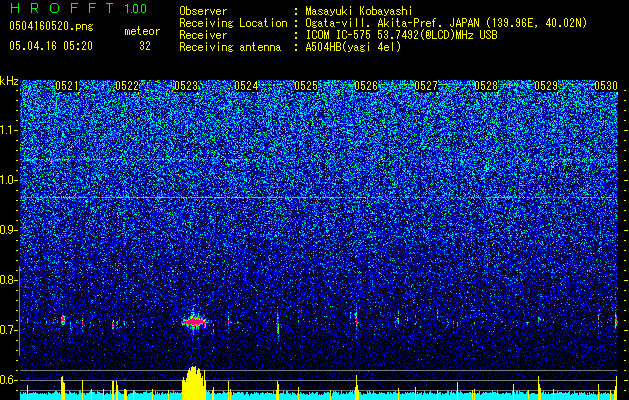This screenshot has height=400, width=629.
Task: Click the tall yellow intensity peak below 0523
Action: pyautogui.click(x=194, y=383)
